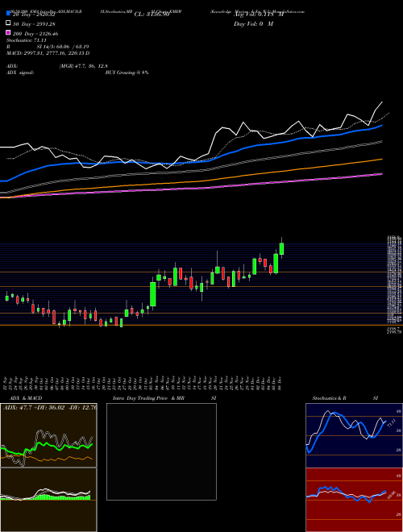Click the Intra Day Trading Price title

coord(148,398)
